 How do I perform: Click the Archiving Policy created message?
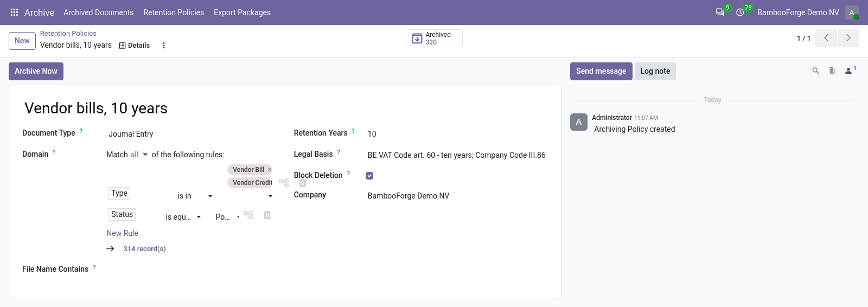634,129
